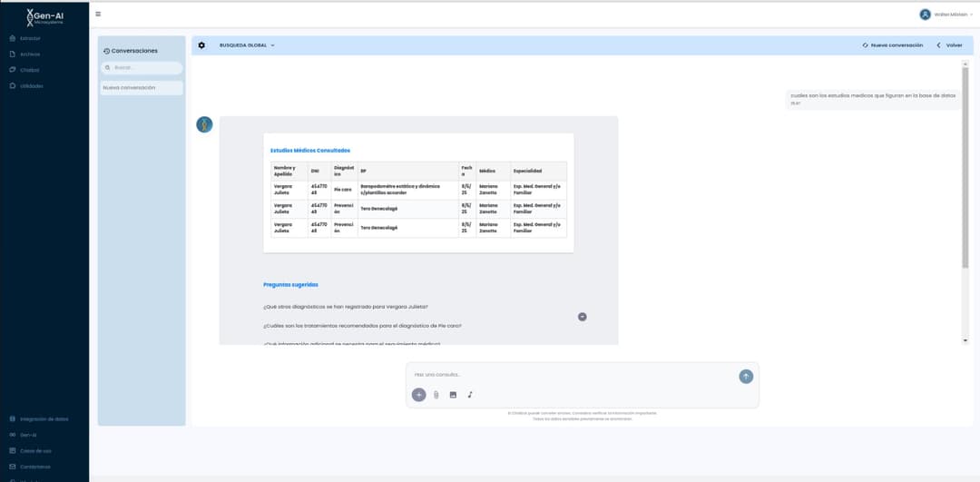Select suggested question about Pie cavo treatments
Viewport: 980px width, 482px height.
362,325
